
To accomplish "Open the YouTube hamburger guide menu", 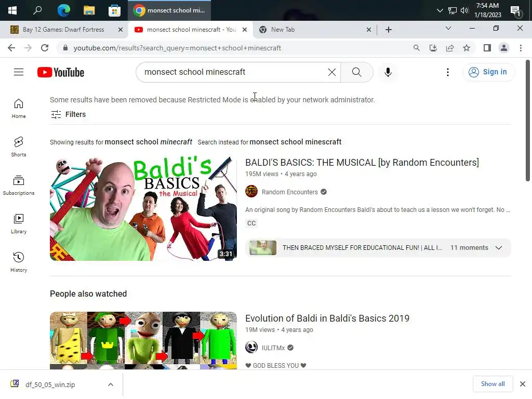I will 19,72.
